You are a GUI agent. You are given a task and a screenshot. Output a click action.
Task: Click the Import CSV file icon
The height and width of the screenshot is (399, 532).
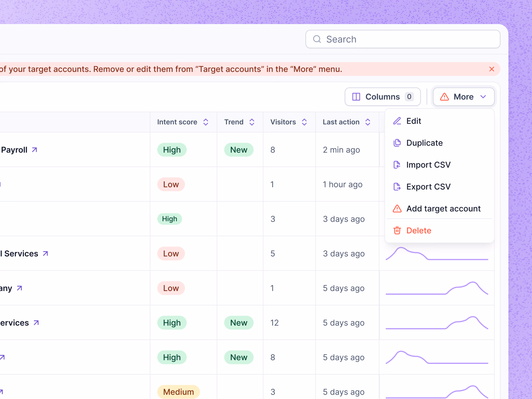(x=397, y=165)
